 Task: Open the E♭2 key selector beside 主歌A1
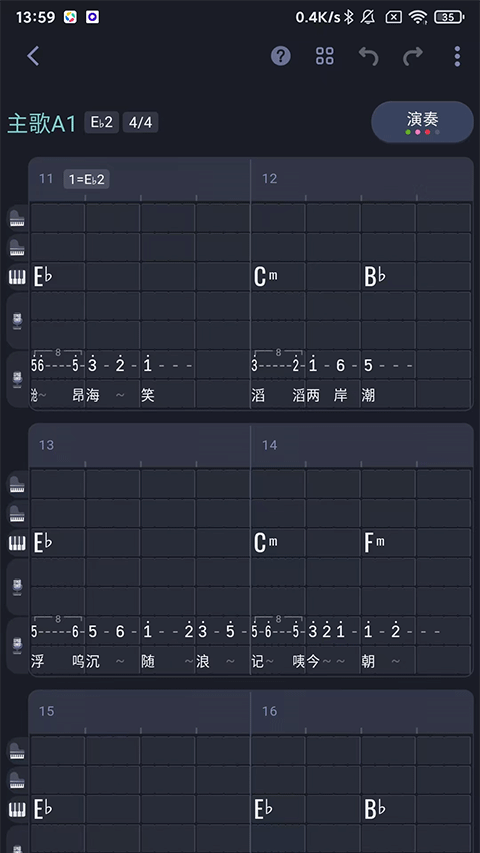point(102,122)
